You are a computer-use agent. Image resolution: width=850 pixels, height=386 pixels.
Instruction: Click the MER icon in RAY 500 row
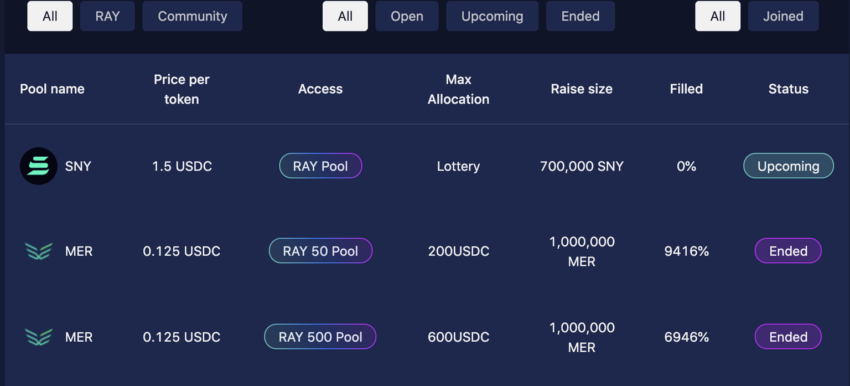38,337
